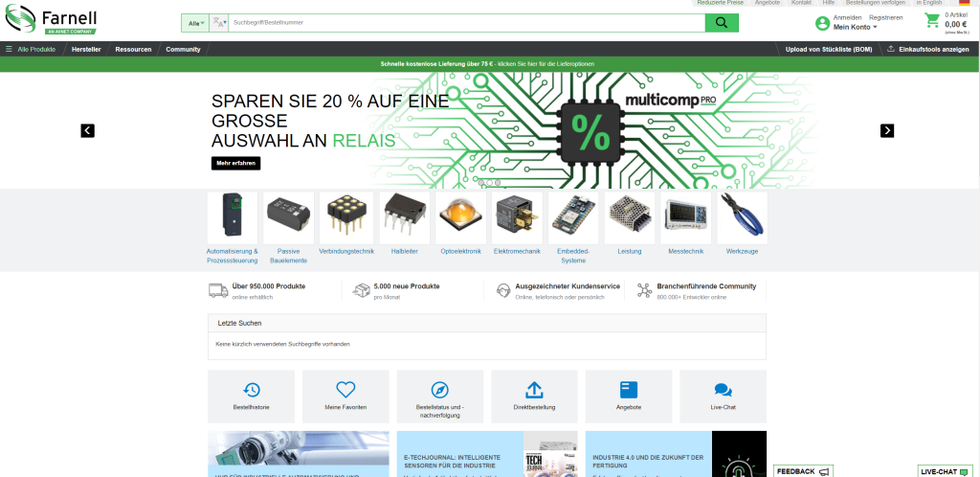This screenshot has width=980, height=477.
Task: Click the Halbleiter category label
Action: click(x=405, y=251)
